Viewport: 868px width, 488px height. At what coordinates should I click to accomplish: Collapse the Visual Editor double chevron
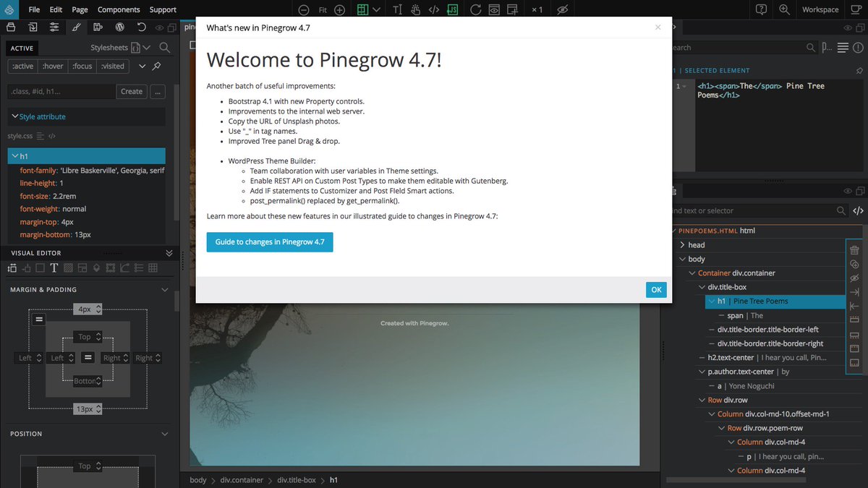click(169, 253)
